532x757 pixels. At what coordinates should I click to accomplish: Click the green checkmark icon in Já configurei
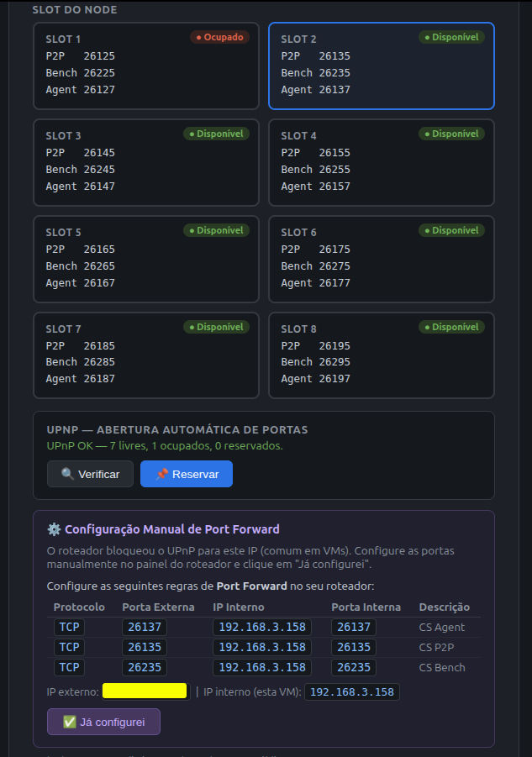(x=70, y=722)
